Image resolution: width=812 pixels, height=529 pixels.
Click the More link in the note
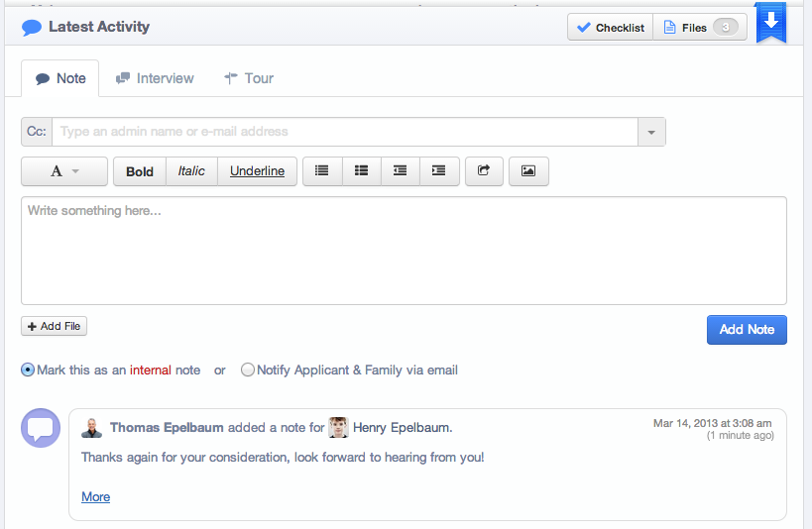coord(96,497)
